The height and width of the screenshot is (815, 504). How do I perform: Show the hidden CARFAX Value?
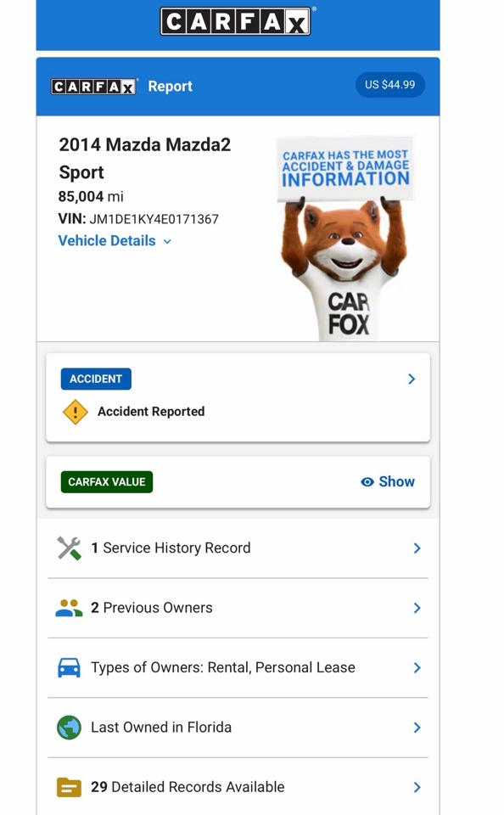pos(388,482)
